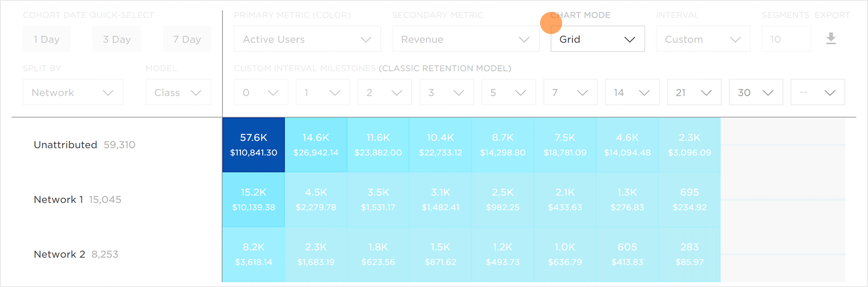Click the Unattributed row label

pos(65,145)
